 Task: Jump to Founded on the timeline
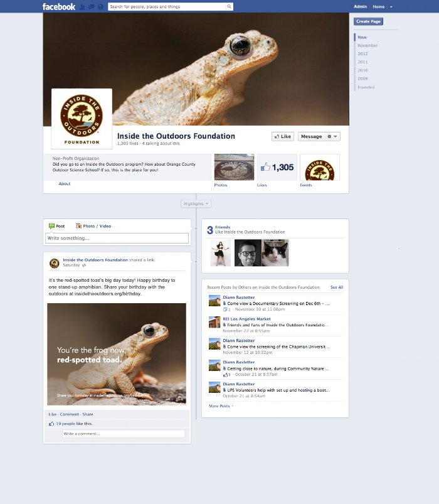[x=366, y=87]
